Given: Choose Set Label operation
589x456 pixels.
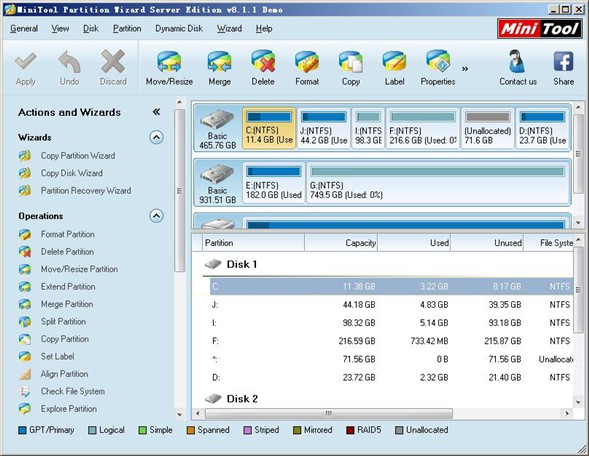Looking at the screenshot, I should (57, 356).
